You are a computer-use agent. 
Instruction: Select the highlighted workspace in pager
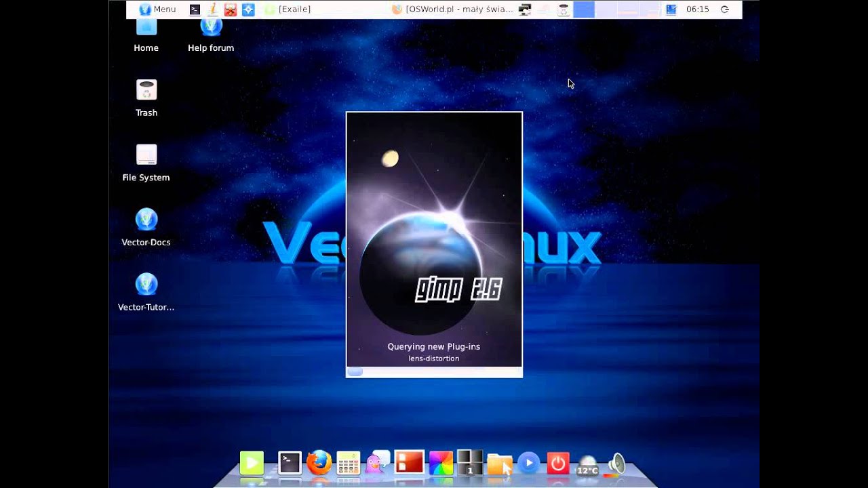pyautogui.click(x=584, y=9)
